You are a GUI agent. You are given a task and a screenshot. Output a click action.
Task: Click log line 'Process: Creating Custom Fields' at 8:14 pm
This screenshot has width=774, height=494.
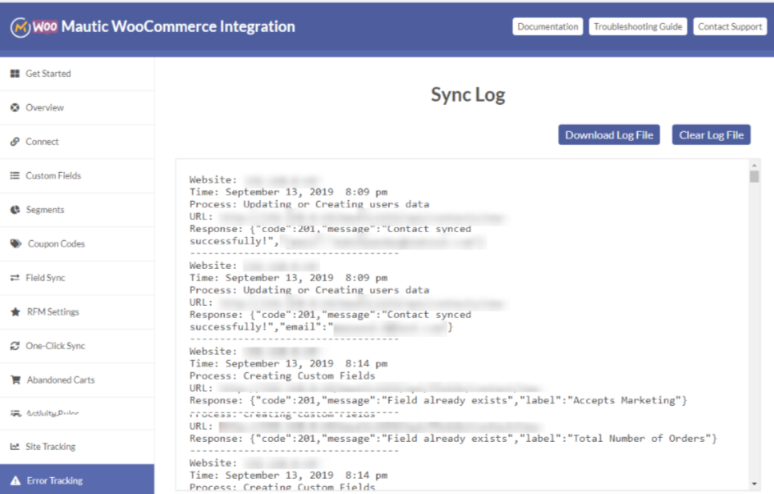click(282, 376)
